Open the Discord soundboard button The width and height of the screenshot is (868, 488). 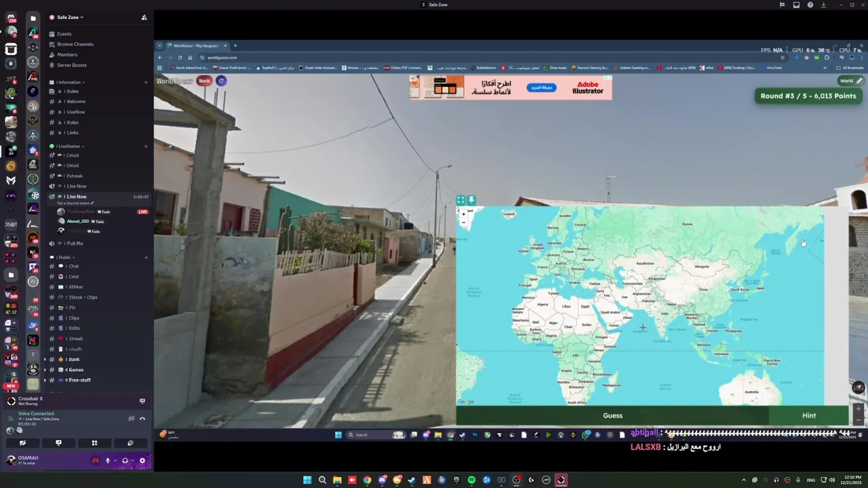click(x=130, y=443)
